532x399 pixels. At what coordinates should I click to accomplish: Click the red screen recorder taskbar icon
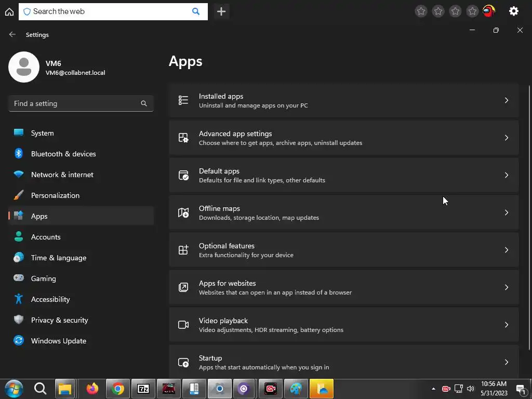(x=270, y=389)
